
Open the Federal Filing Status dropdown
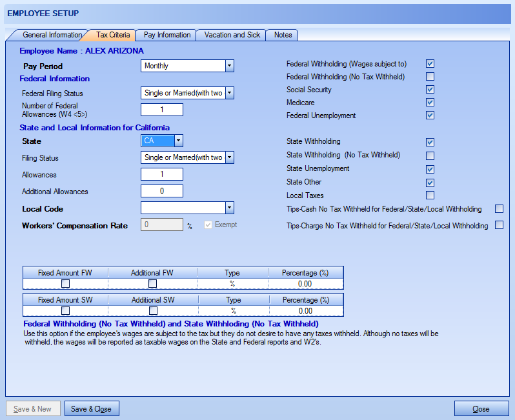click(229, 94)
